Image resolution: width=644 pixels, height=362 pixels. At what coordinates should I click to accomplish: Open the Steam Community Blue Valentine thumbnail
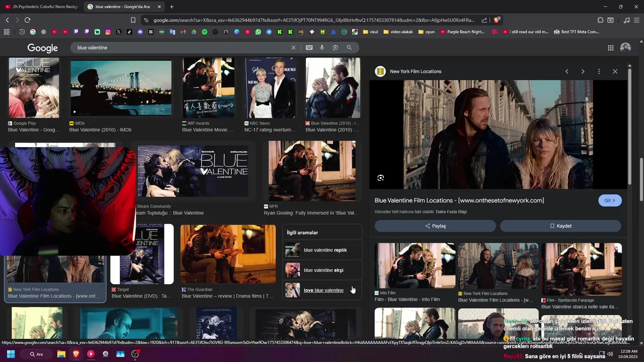coord(193,171)
